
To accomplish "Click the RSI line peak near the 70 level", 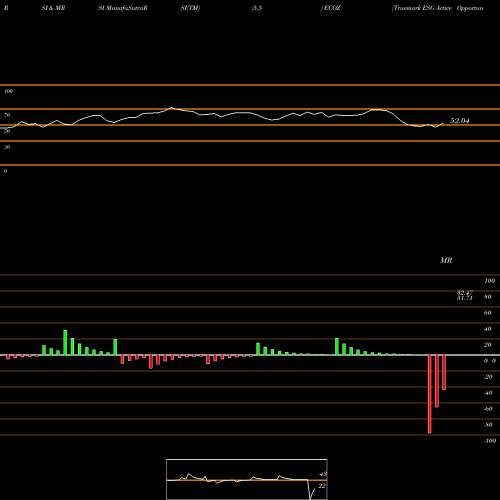I will coord(171,108).
